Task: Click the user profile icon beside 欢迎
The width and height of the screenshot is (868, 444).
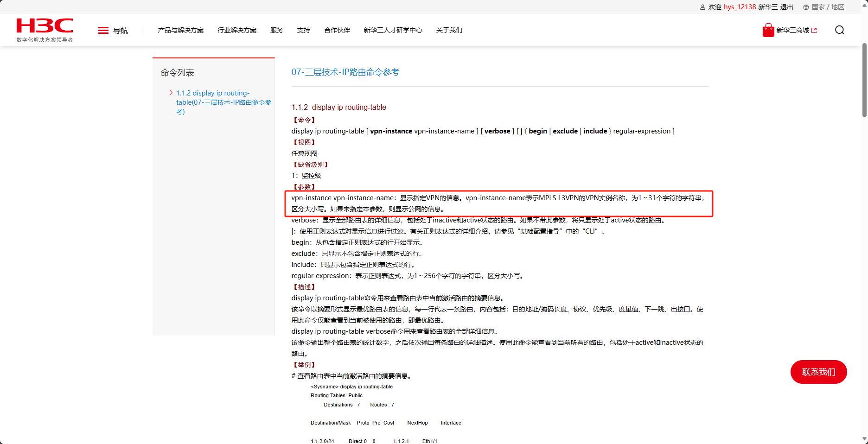Action: (702, 7)
